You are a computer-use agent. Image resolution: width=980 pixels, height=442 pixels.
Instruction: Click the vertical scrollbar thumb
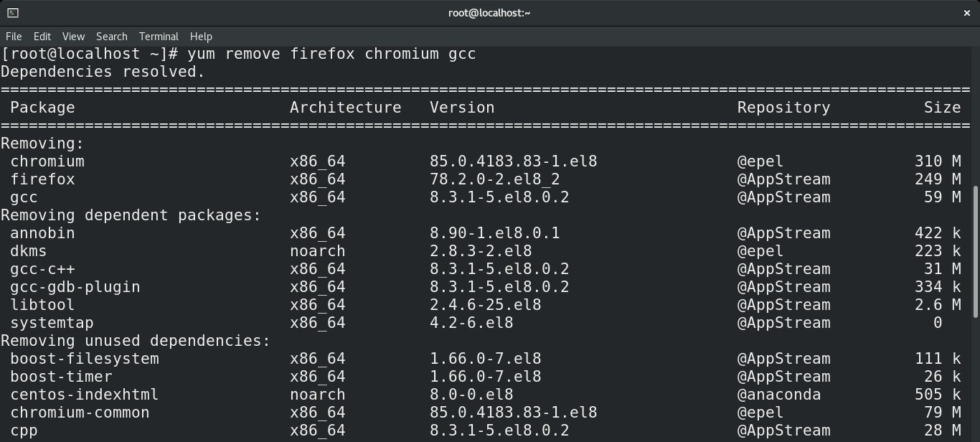pos(976,251)
